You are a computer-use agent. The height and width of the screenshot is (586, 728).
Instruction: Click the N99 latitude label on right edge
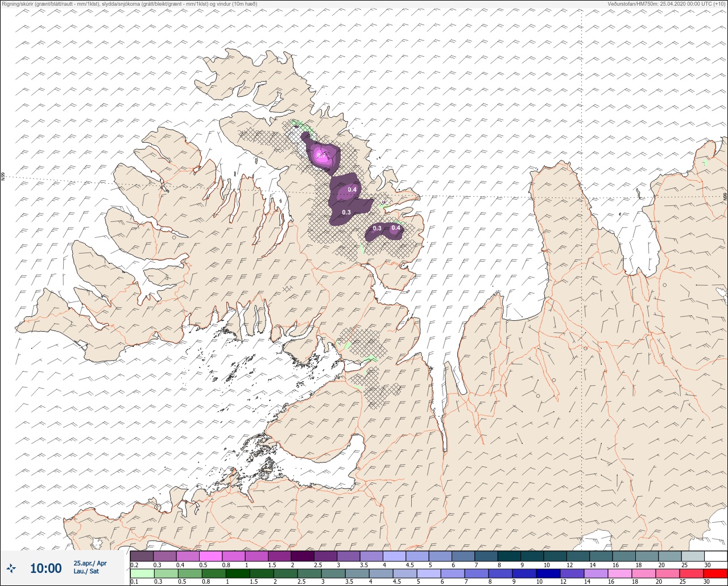point(725,196)
